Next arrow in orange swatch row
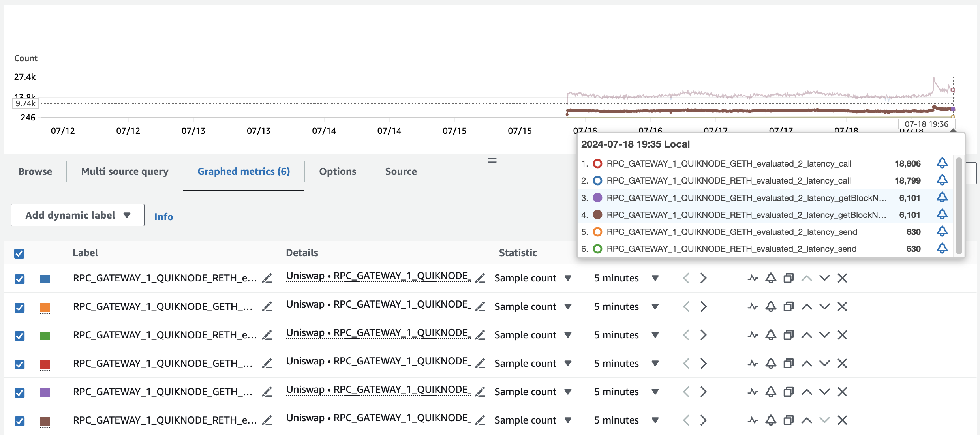Image resolution: width=980 pixels, height=435 pixels. click(704, 307)
